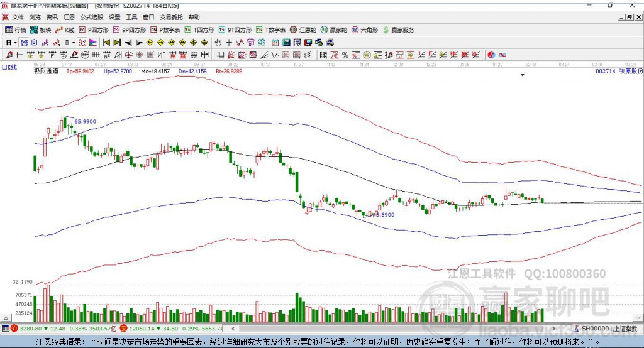This screenshot has height=348, width=644.
Task: Click the Tp=56.9402 indicator value
Action: tap(80, 71)
